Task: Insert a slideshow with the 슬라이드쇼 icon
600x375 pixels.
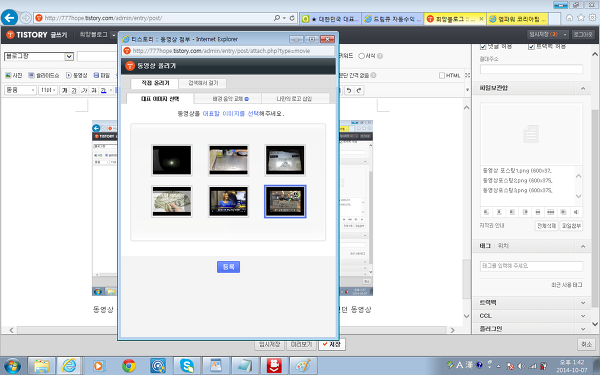Action: coord(44,75)
